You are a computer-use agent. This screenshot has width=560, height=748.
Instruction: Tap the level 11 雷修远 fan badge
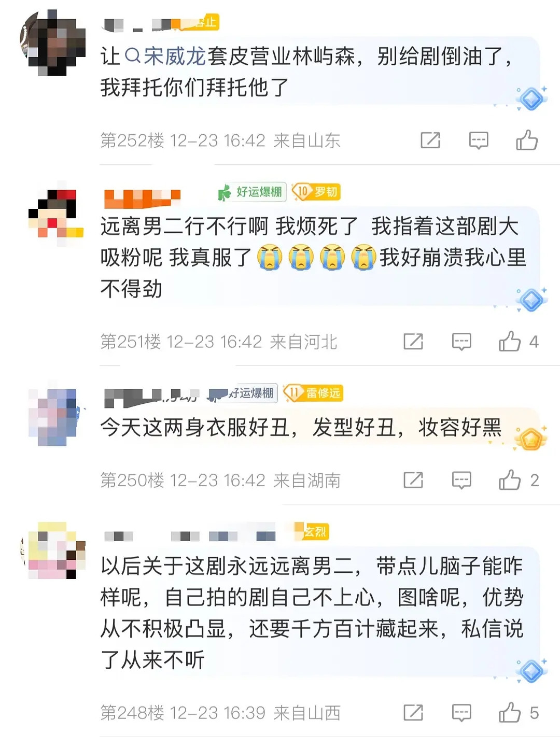click(x=313, y=393)
